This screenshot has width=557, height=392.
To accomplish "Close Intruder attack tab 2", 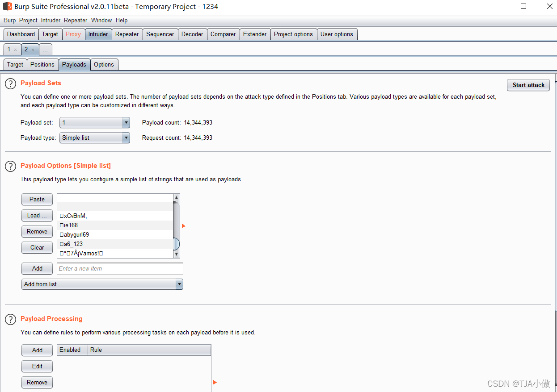I will coord(33,50).
